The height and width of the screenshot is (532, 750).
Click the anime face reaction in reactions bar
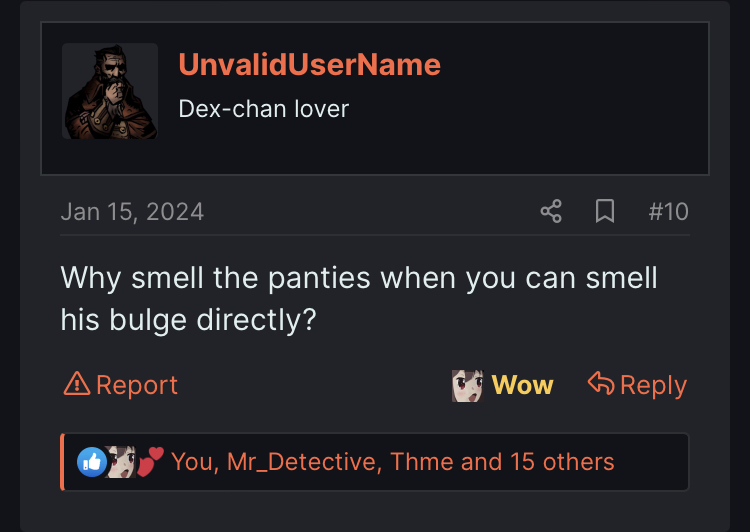pos(121,462)
